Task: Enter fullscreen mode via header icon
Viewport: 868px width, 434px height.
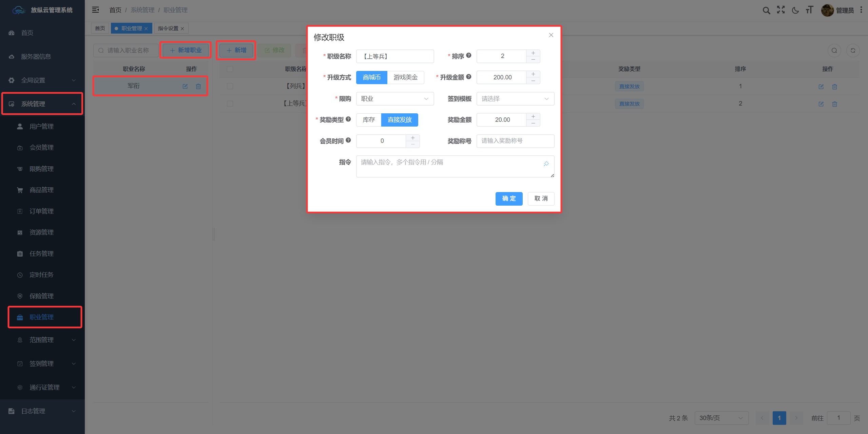Action: pyautogui.click(x=781, y=10)
